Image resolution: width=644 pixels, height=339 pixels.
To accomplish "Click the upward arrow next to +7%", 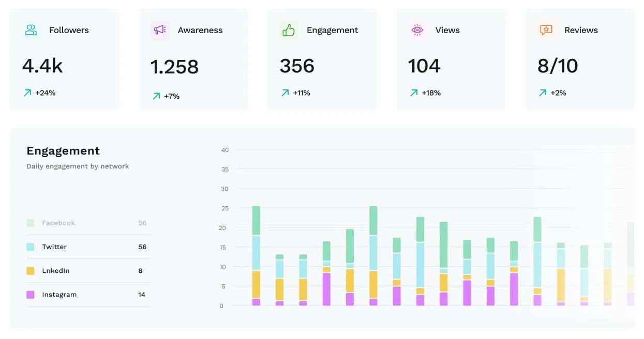I will click(155, 96).
